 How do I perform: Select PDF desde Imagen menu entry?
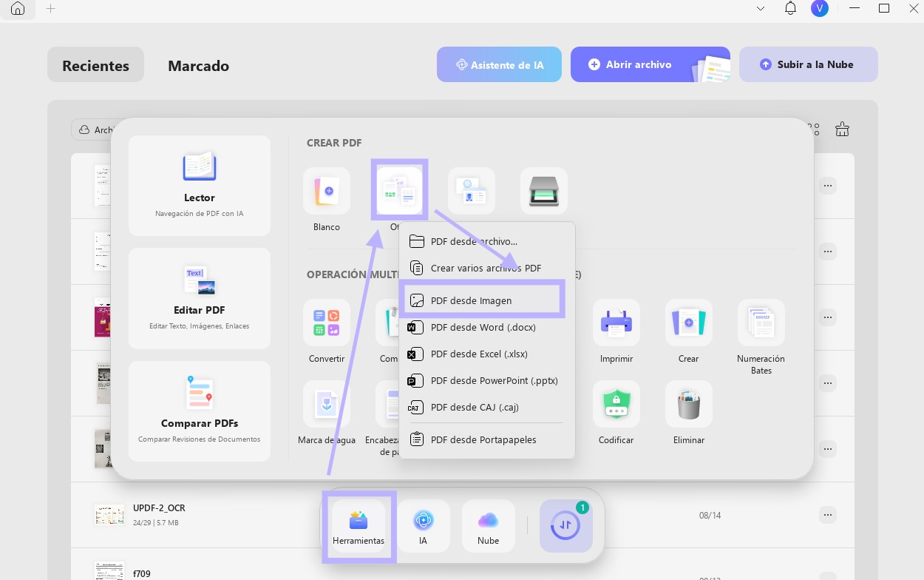486,300
